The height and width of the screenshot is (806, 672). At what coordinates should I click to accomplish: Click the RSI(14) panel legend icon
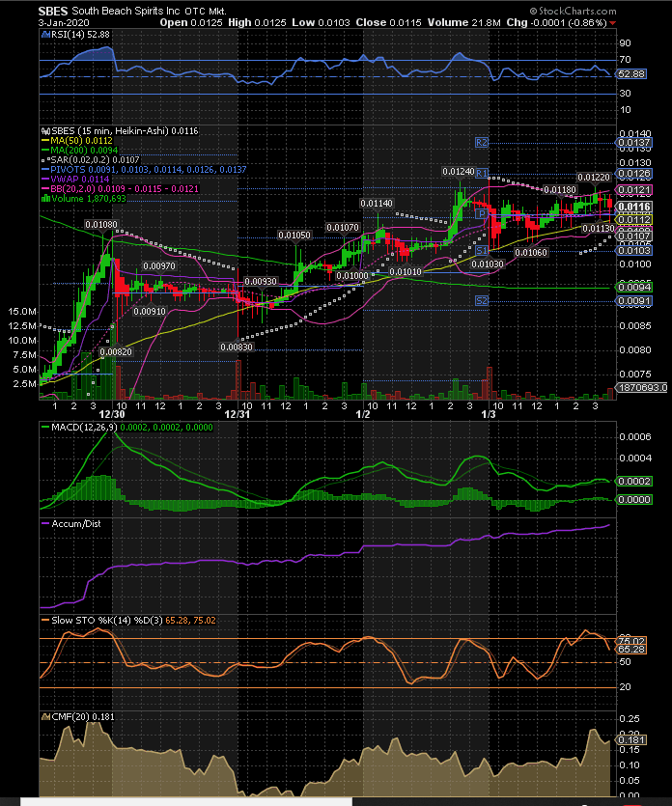coord(43,35)
